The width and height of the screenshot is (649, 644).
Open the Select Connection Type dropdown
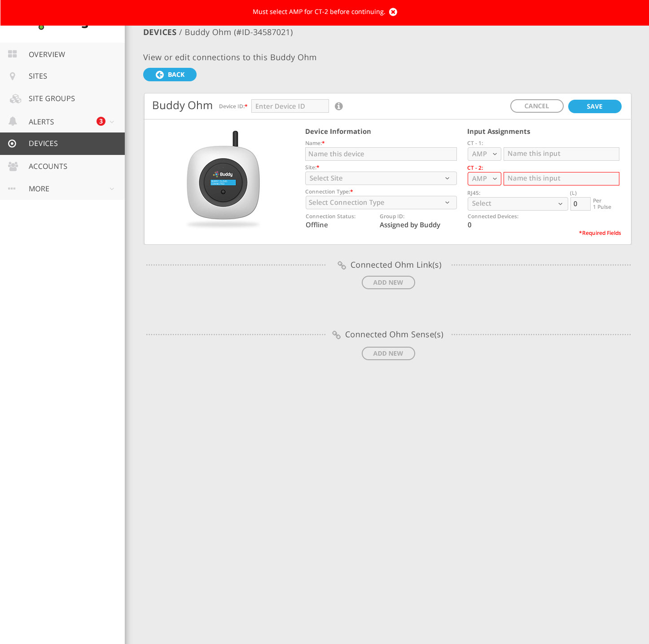coord(381,203)
